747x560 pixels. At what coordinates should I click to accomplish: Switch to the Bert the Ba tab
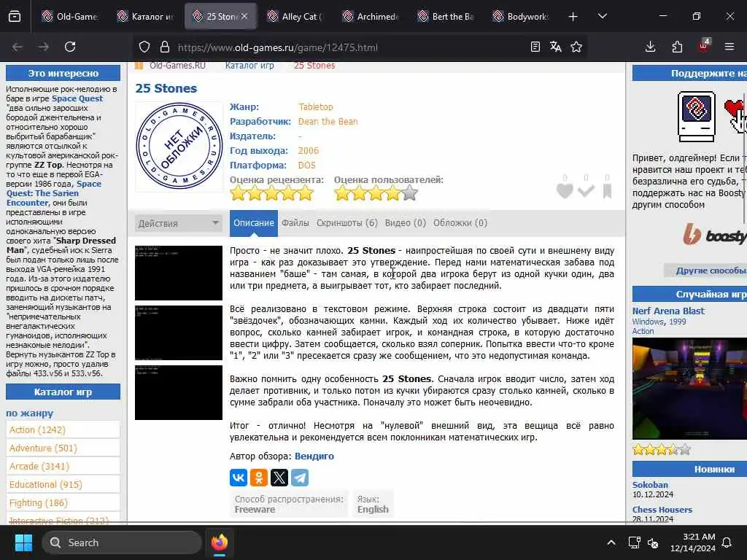pos(446,17)
